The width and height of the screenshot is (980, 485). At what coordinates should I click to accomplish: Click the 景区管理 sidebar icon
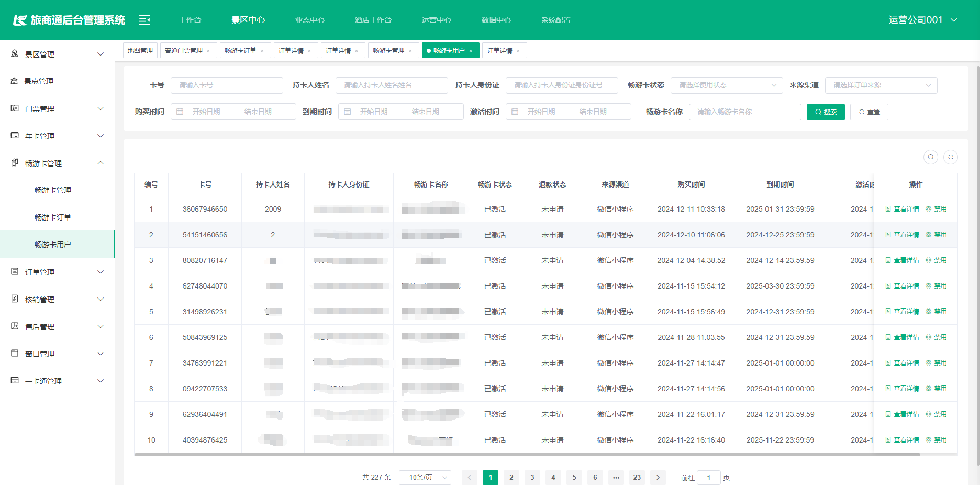pos(15,54)
